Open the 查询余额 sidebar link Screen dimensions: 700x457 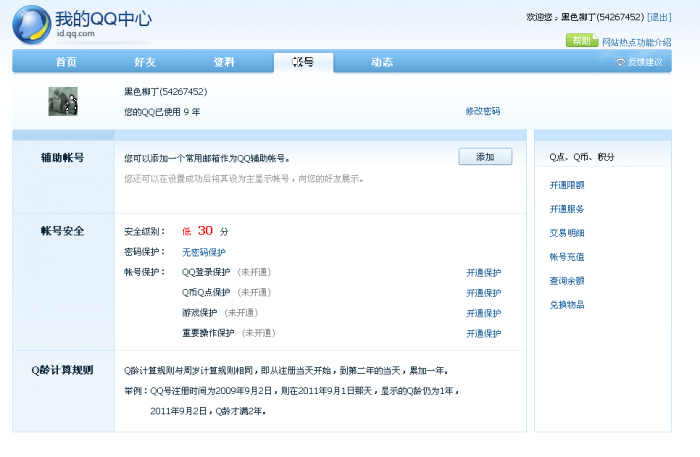(x=567, y=281)
